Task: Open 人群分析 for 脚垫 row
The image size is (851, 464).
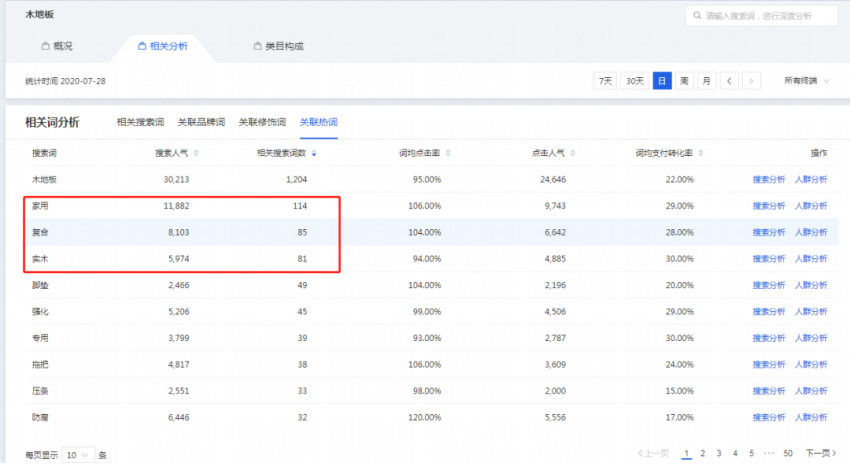Action: coord(811,285)
